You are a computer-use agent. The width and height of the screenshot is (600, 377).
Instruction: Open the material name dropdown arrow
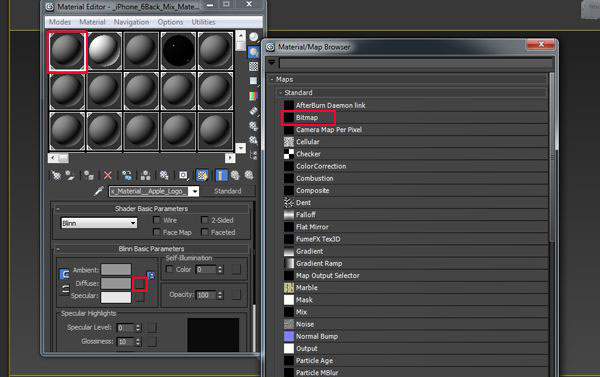pos(195,191)
